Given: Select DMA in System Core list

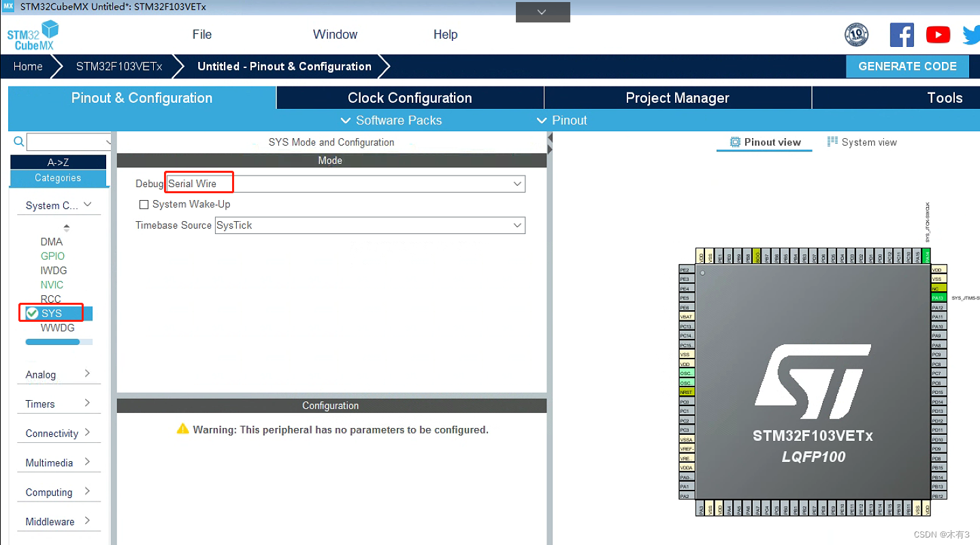Looking at the screenshot, I should click(x=52, y=242).
